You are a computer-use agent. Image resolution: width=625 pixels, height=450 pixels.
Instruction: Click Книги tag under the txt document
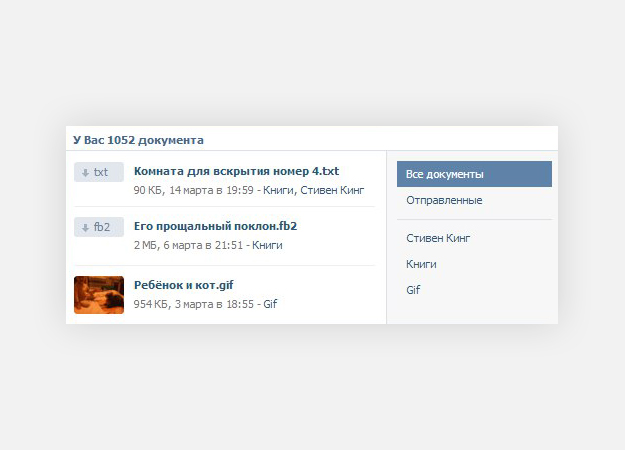pos(277,190)
